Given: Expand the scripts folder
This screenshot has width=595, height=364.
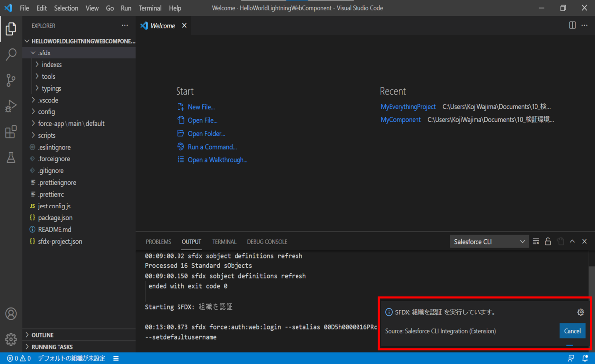Looking at the screenshot, I should point(79,136).
